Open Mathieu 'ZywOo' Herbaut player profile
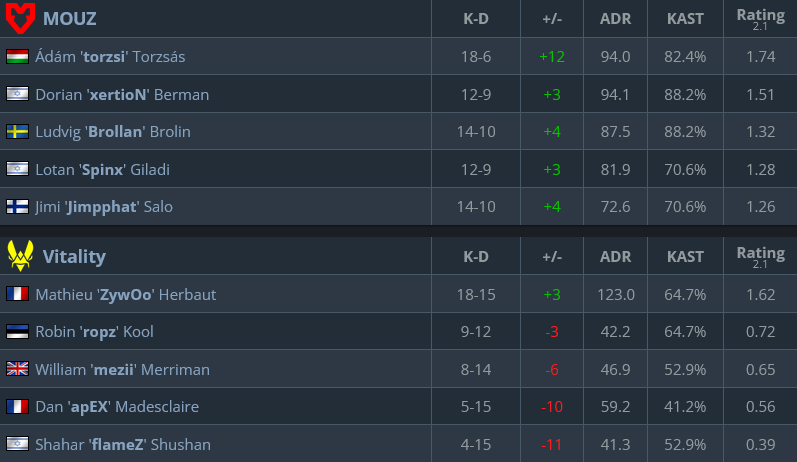The image size is (797, 462). 126,294
